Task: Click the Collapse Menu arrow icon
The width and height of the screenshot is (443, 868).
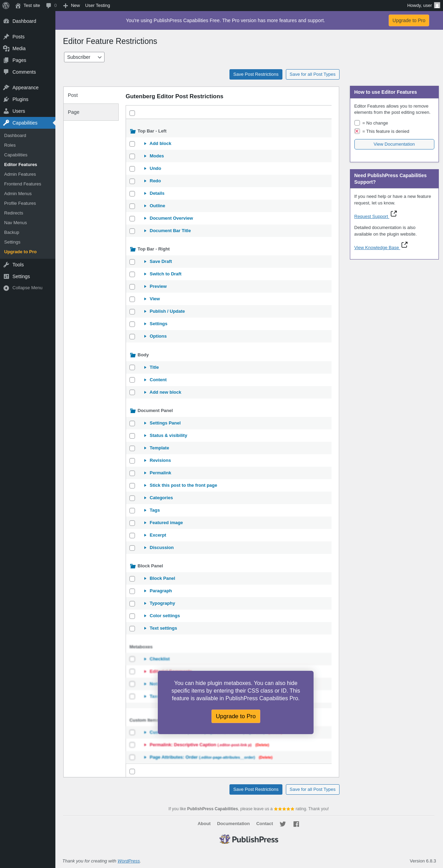Action: tap(6, 288)
